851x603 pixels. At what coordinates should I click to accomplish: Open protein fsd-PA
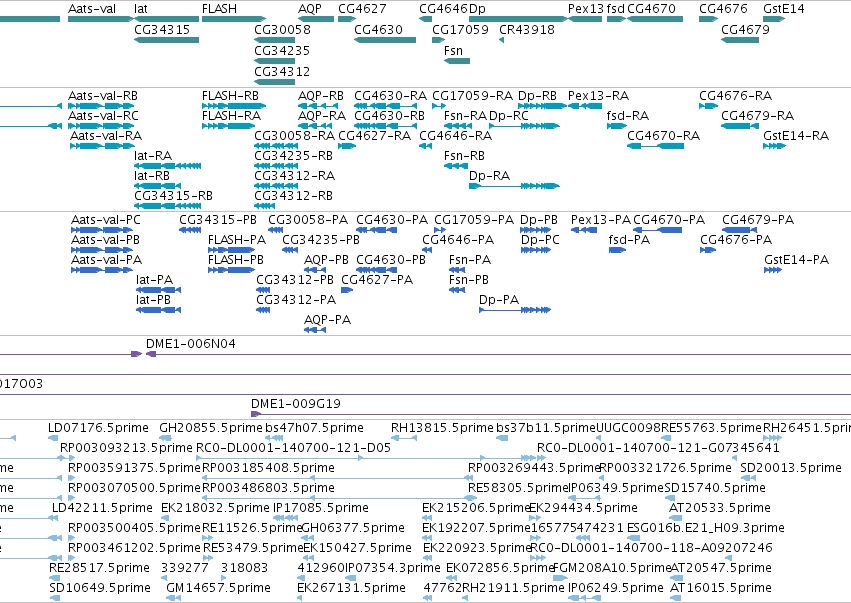[x=629, y=240]
